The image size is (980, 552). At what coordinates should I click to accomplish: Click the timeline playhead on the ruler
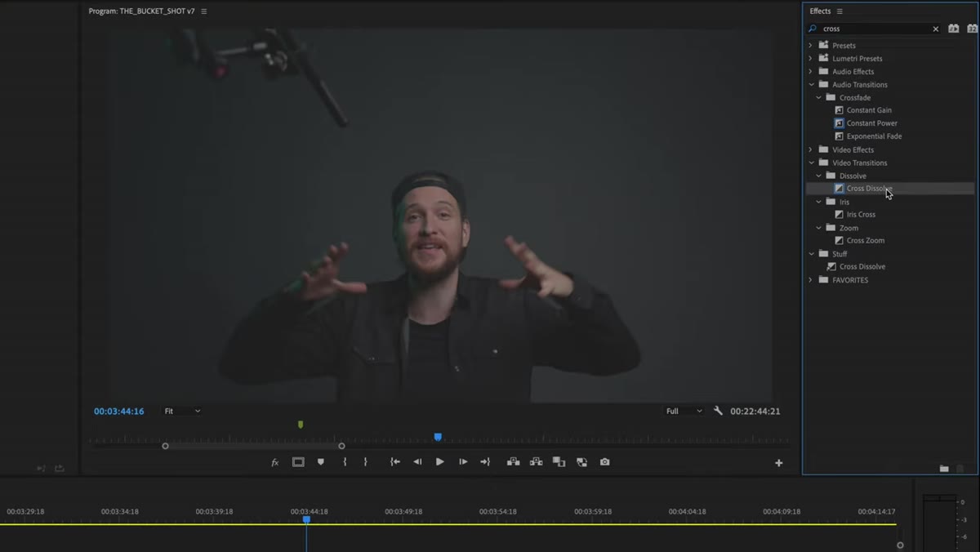[306, 519]
